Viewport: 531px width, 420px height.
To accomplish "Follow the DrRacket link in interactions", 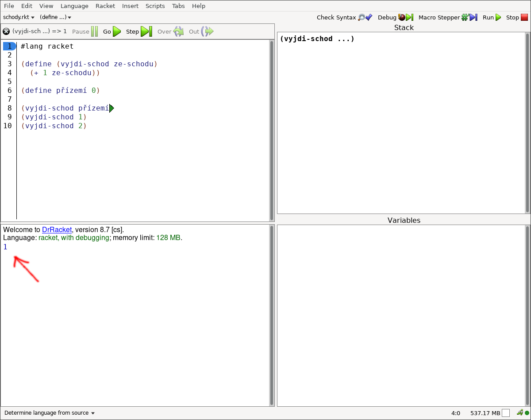I will tap(57, 230).
